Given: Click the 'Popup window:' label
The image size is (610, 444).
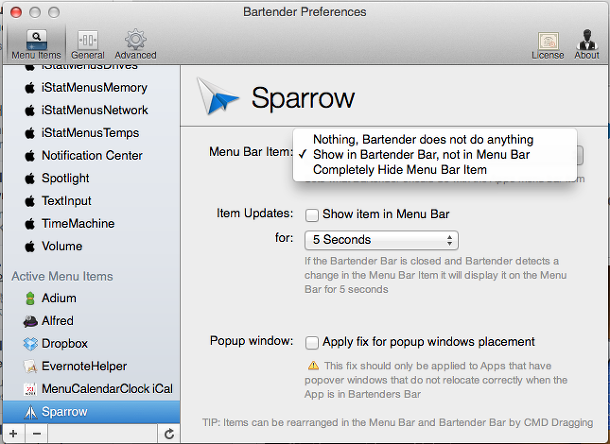Looking at the screenshot, I should click(252, 341).
